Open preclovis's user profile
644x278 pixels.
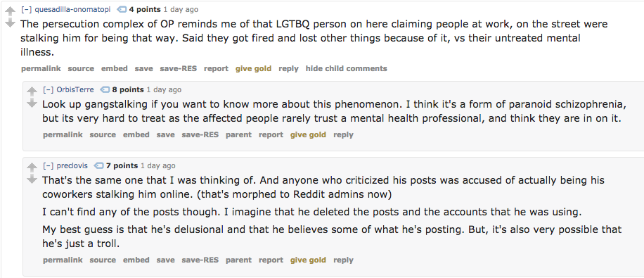[72, 165]
